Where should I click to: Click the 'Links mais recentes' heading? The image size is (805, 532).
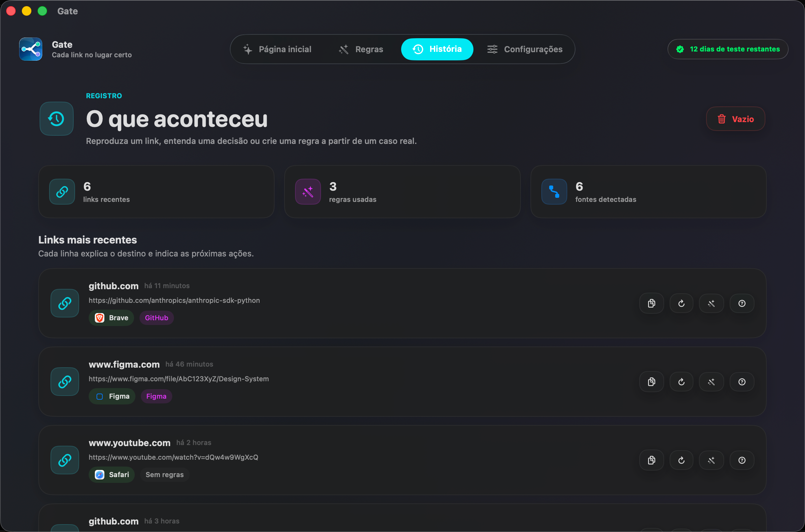88,240
